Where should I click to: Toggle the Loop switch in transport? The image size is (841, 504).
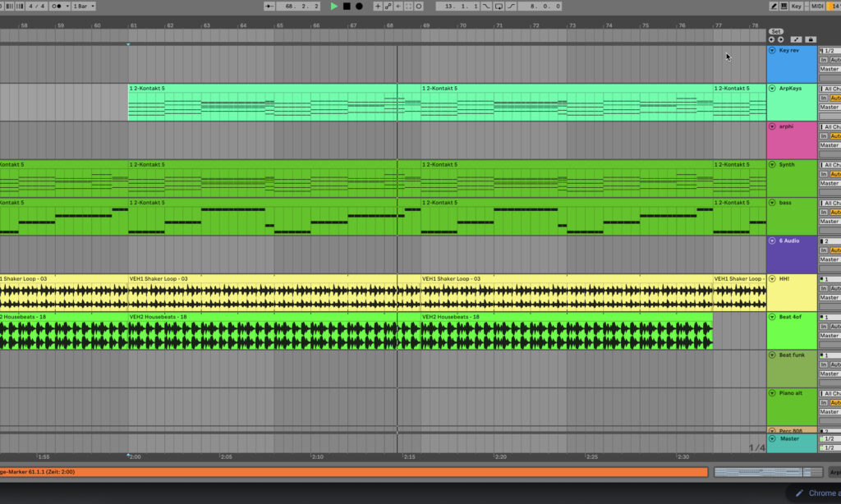[x=499, y=7]
